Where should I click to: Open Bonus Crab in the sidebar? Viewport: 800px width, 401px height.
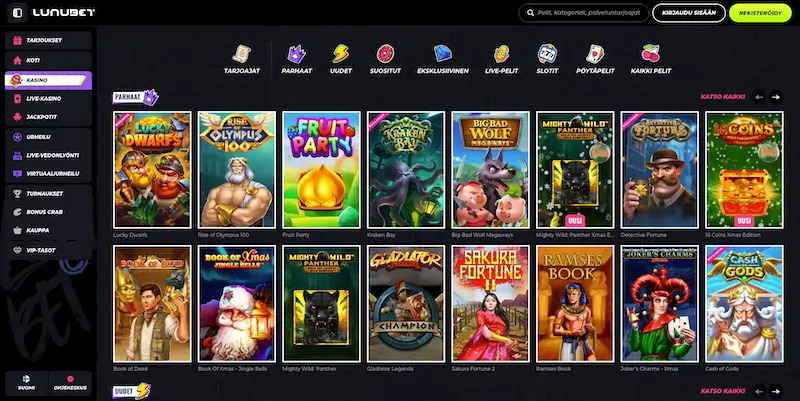[48, 212]
